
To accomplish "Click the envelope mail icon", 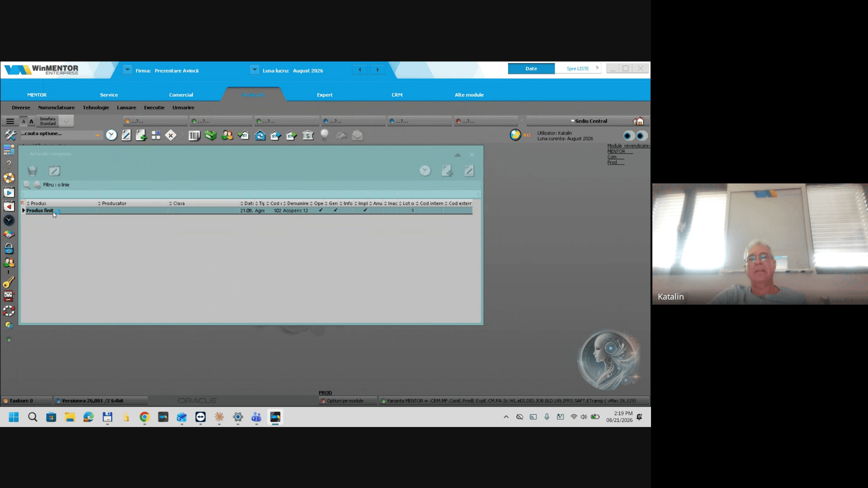I will click(358, 135).
